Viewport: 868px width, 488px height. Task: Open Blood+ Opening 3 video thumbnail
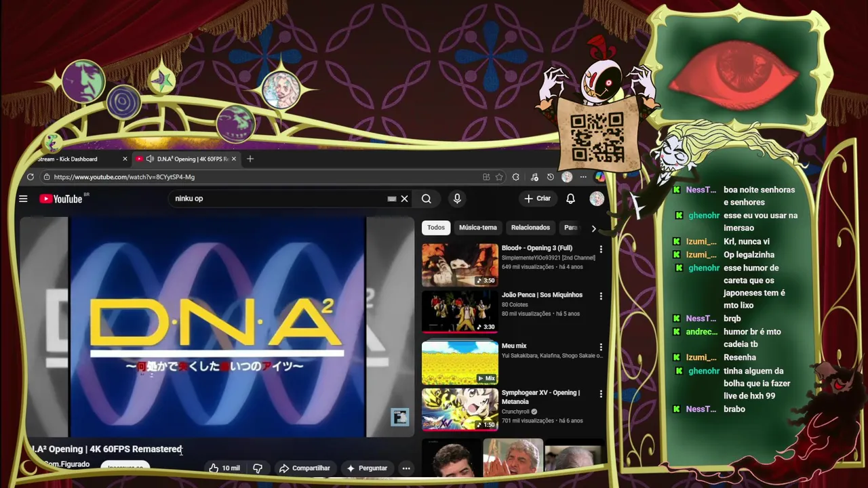tap(460, 265)
